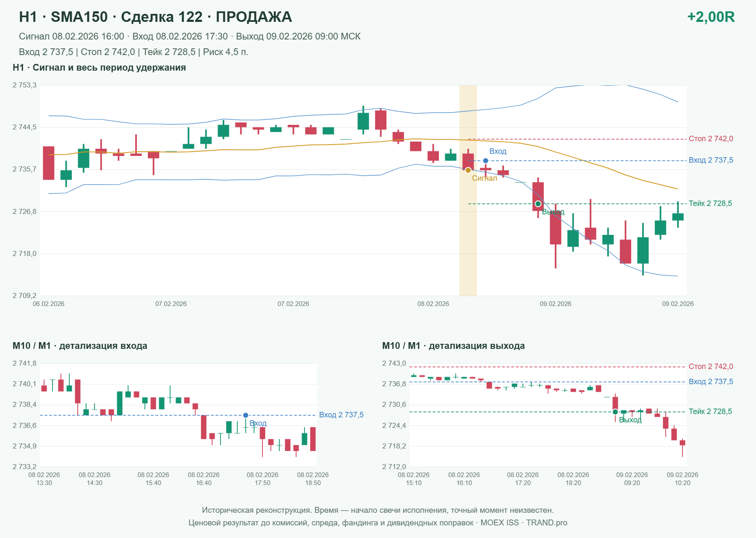Click the 2 744,5 price axis label

[x=24, y=127]
